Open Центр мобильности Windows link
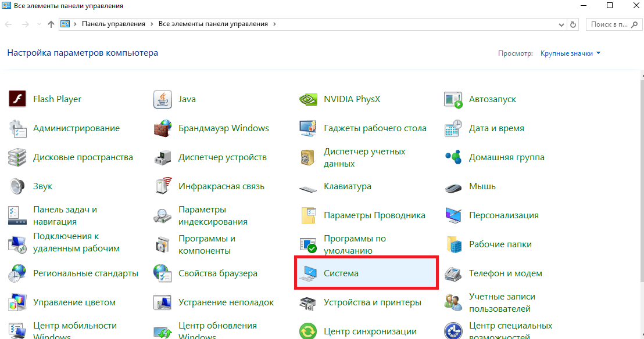The image size is (644, 339). (x=75, y=331)
